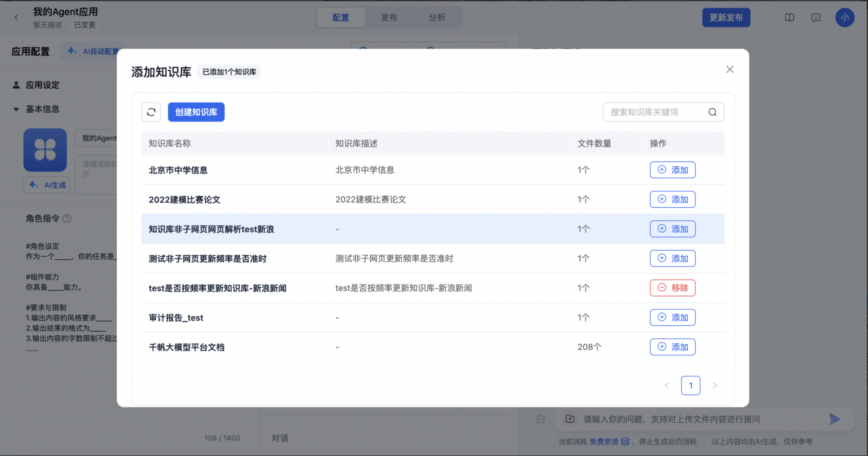
Task: Click the 免费资源 link
Action: click(x=604, y=441)
